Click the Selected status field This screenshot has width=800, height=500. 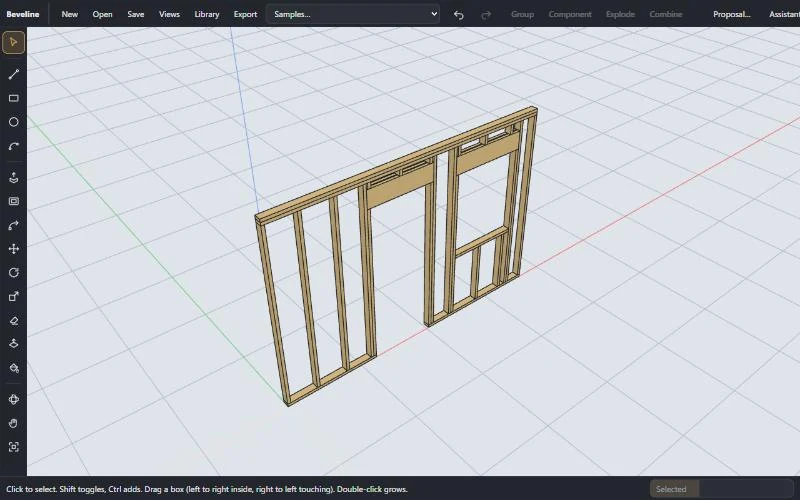tap(721, 489)
